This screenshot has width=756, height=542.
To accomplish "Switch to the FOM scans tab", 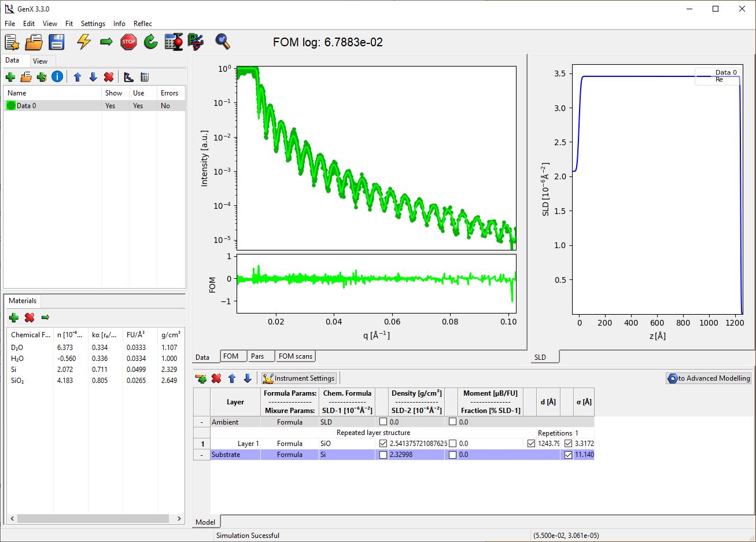I will tap(295, 356).
